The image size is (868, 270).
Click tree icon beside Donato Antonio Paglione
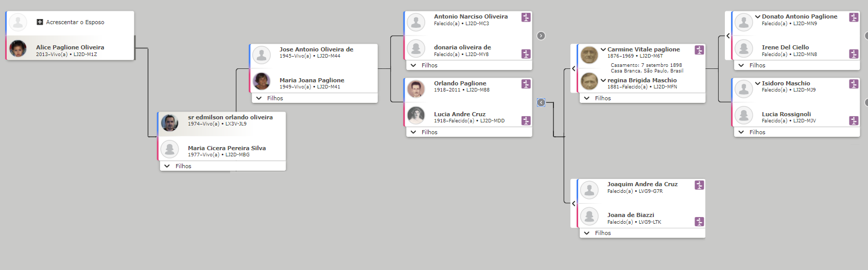coord(854,17)
